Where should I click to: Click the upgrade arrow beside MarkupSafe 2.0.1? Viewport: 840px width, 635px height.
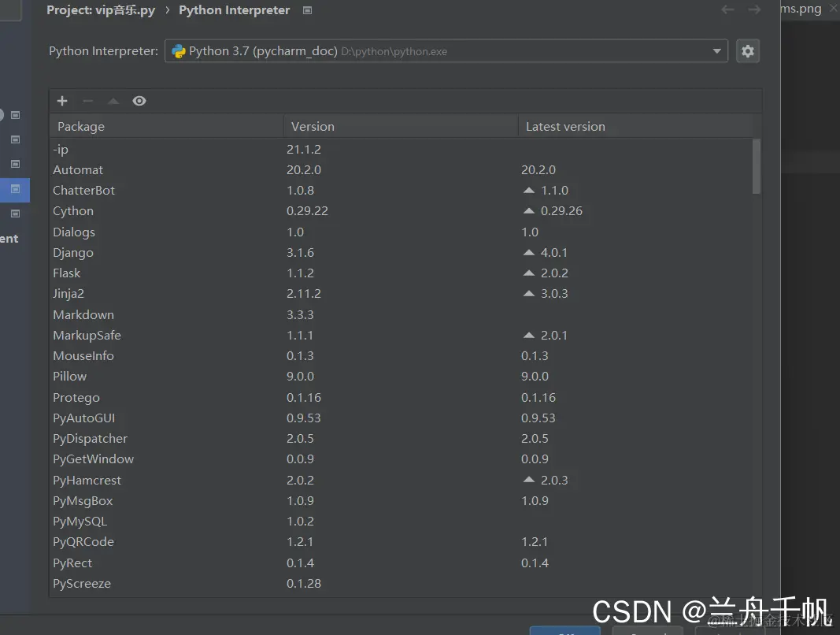coord(529,335)
